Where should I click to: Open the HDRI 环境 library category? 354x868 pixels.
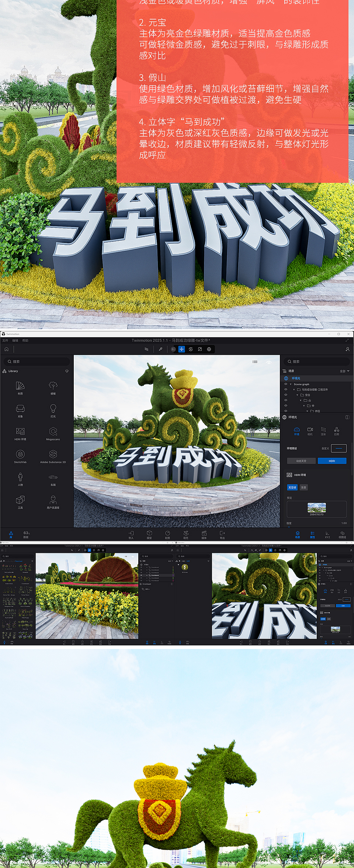coord(20,434)
